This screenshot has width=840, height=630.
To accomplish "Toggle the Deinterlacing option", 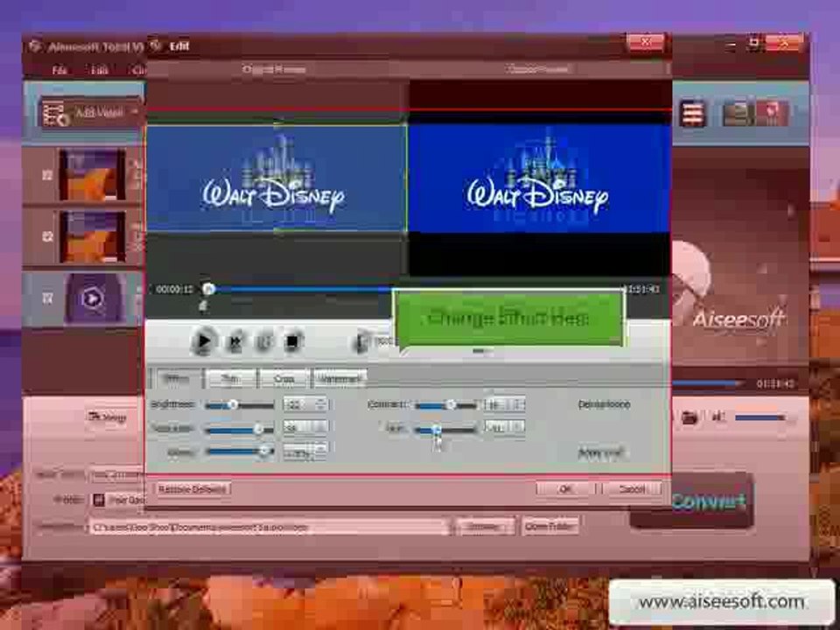I will (604, 404).
